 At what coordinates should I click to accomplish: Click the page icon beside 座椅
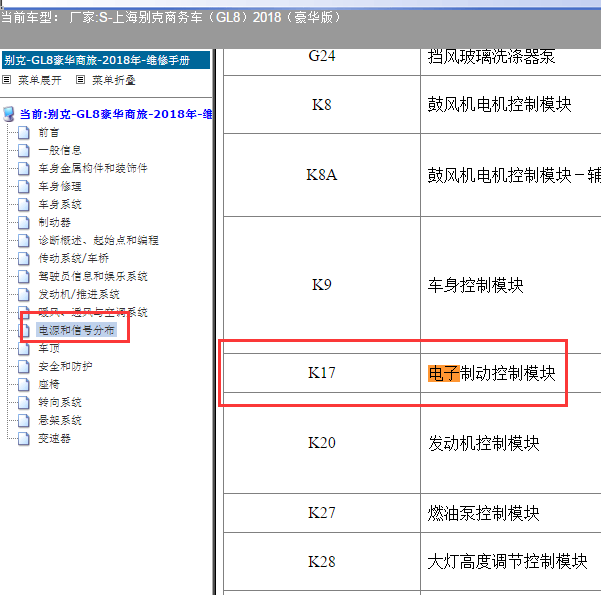pyautogui.click(x=26, y=384)
